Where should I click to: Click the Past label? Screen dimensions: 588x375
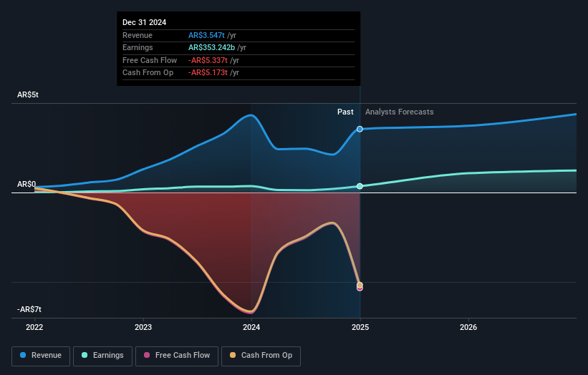pyautogui.click(x=345, y=112)
